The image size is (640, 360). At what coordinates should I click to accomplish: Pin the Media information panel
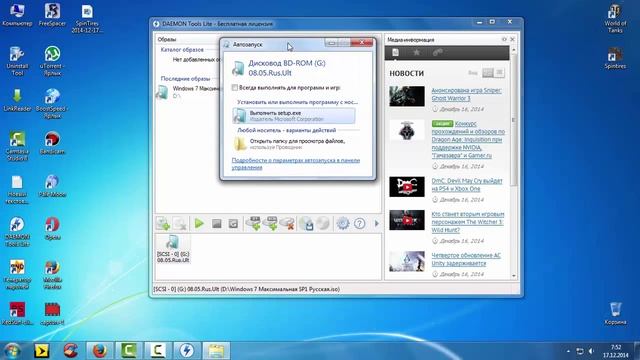504,39
